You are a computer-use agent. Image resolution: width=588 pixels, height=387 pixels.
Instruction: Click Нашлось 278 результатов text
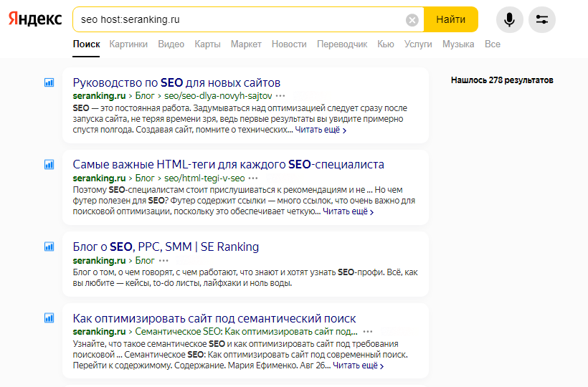click(502, 80)
